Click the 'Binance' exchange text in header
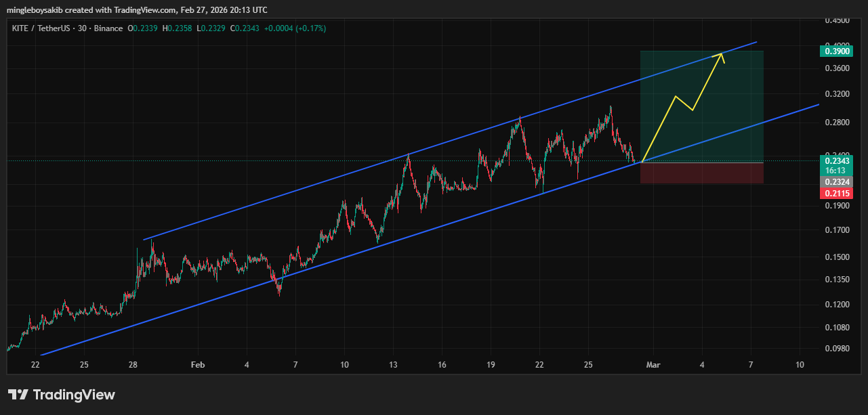Image resolution: width=868 pixels, height=415 pixels. tap(108, 28)
